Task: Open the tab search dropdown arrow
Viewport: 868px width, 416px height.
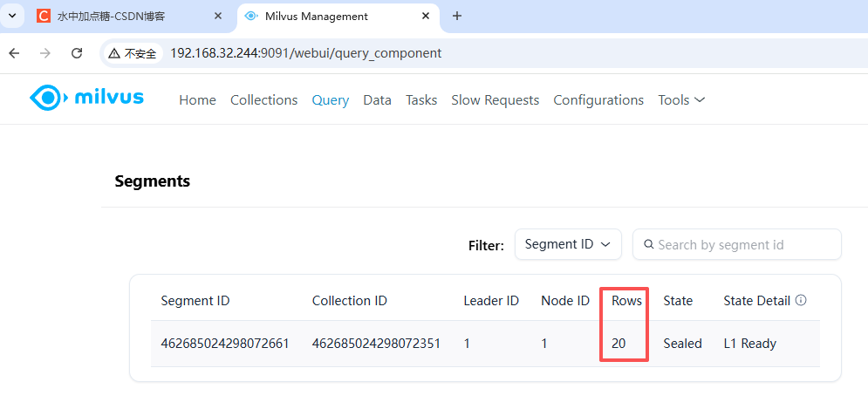Action: 12,16
